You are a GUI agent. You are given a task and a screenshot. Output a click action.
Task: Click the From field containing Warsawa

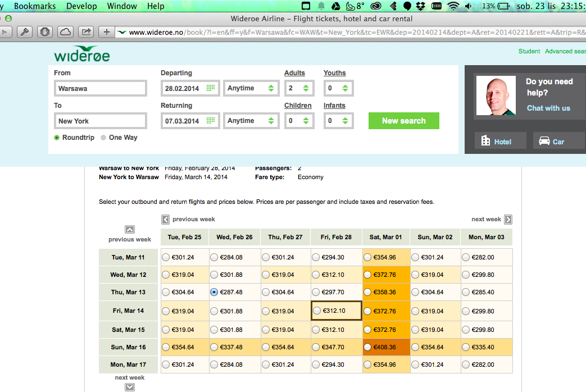click(x=101, y=88)
